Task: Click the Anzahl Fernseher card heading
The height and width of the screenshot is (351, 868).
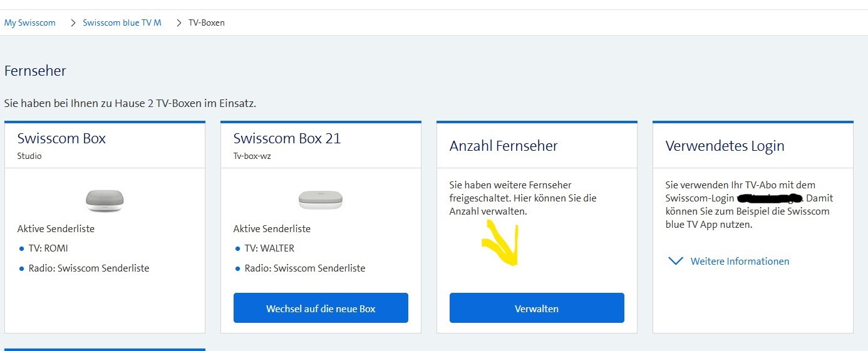Action: 504,146
